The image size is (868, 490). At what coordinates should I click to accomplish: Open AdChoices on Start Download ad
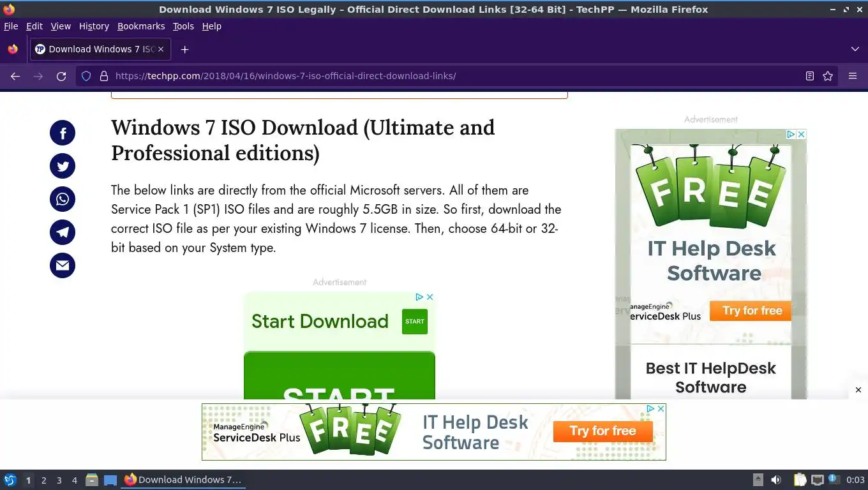click(x=419, y=297)
